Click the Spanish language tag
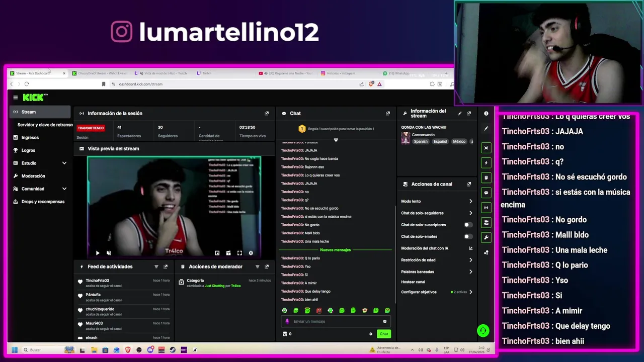The image size is (644, 362). click(x=421, y=142)
